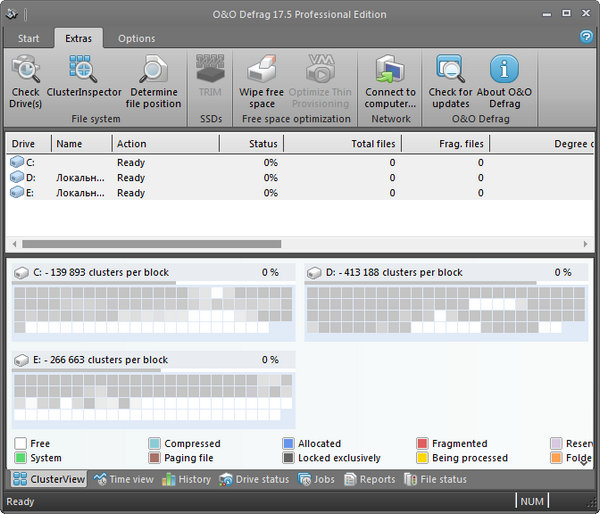The image size is (600, 514).
Task: Open About O&O Defrag info
Action: (504, 82)
